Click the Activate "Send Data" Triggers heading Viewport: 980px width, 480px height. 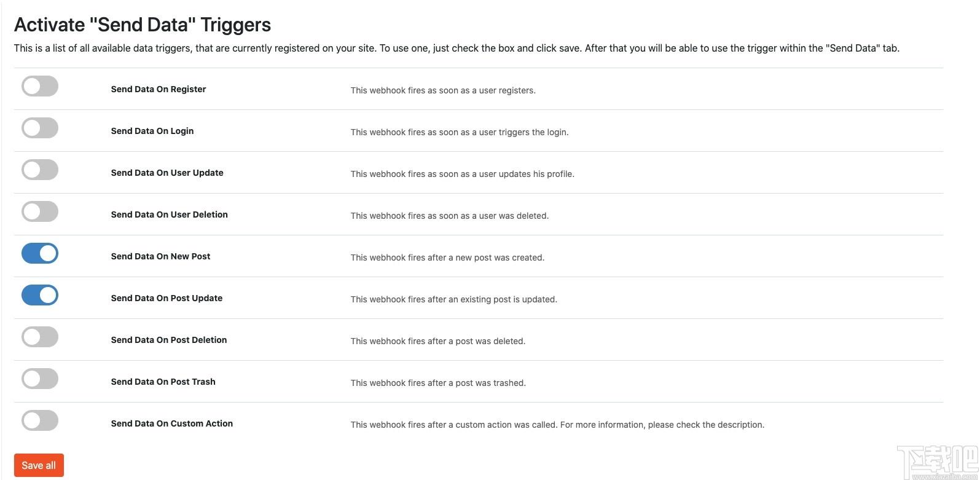(143, 25)
